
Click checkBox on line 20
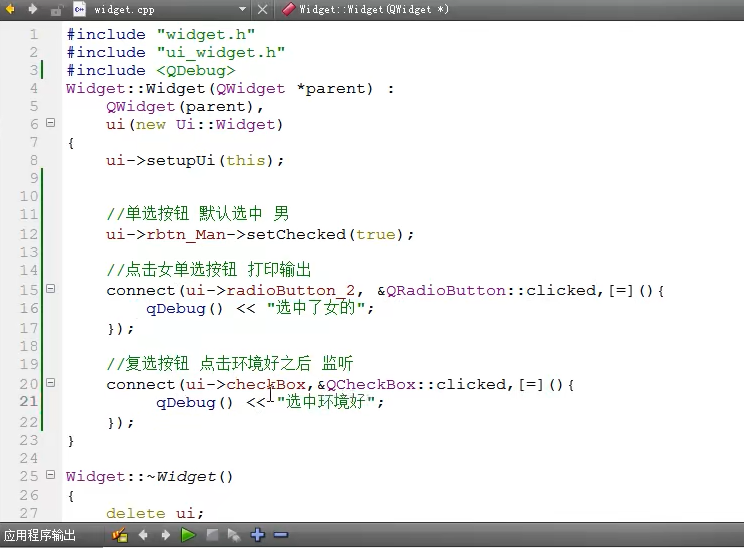click(266, 385)
